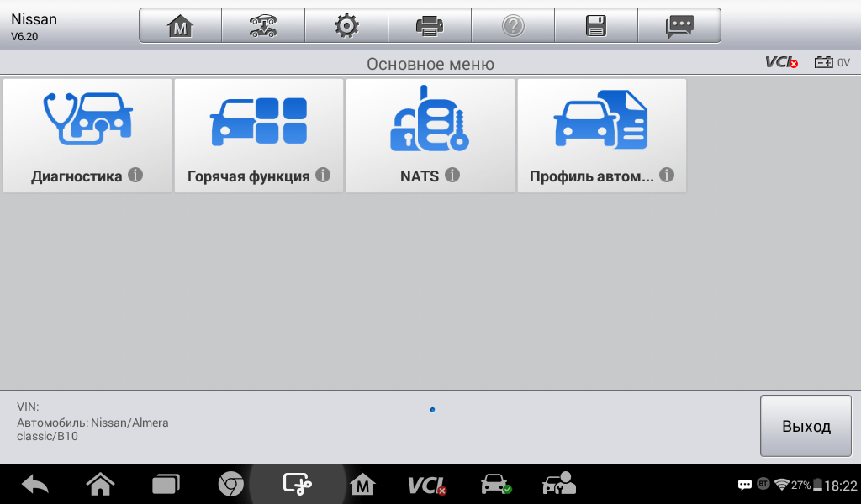Click the VCI connection status indicator at top
The height and width of the screenshot is (504, 861).
click(782, 62)
